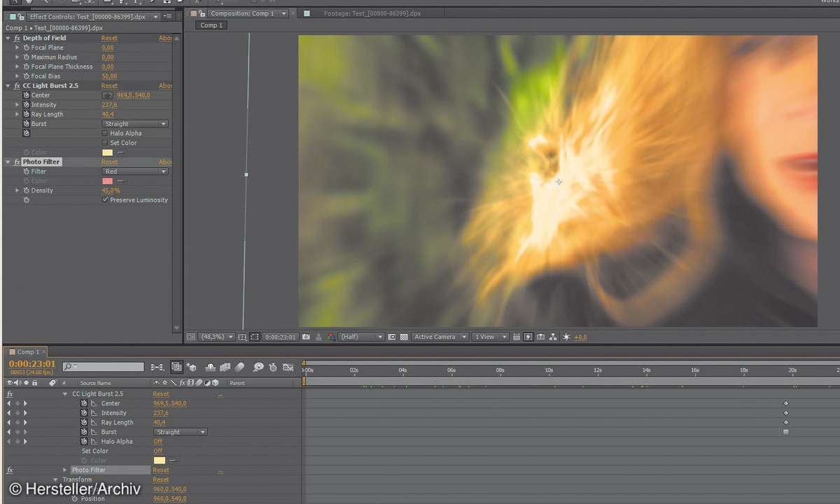Select the Center keyframe at 20s
The image size is (840, 504).
[x=786, y=404]
